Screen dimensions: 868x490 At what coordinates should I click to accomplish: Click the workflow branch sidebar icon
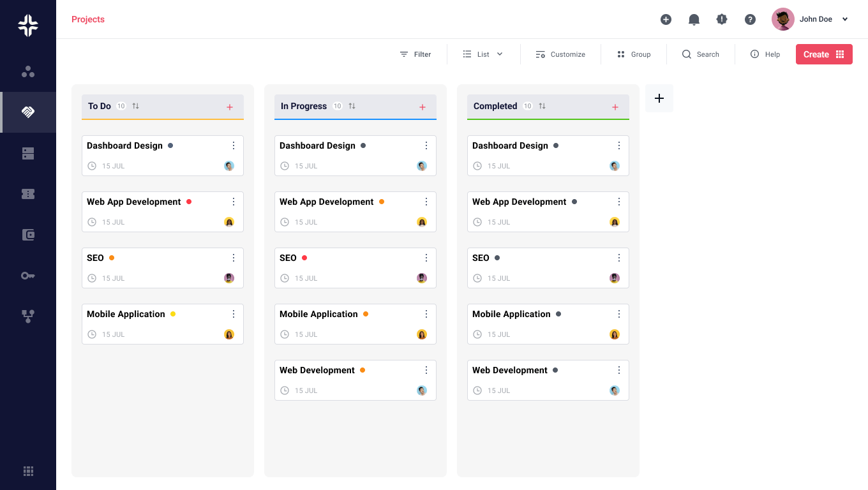28,316
